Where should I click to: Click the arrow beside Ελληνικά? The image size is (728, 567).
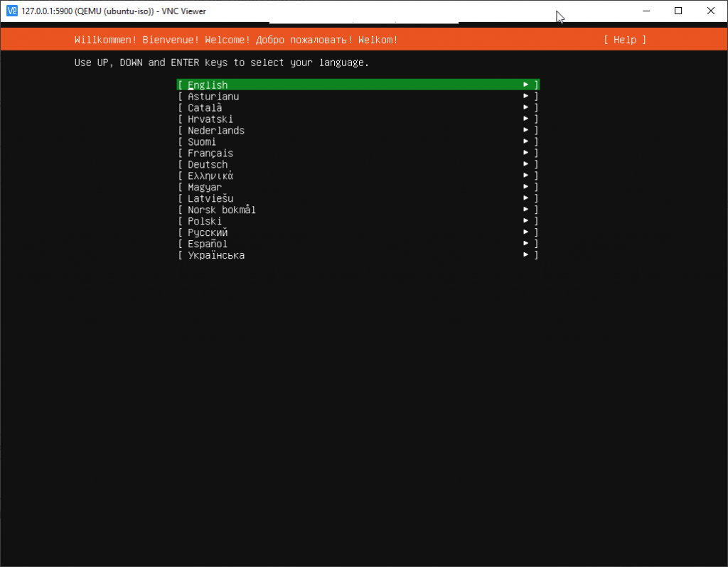[x=526, y=176]
